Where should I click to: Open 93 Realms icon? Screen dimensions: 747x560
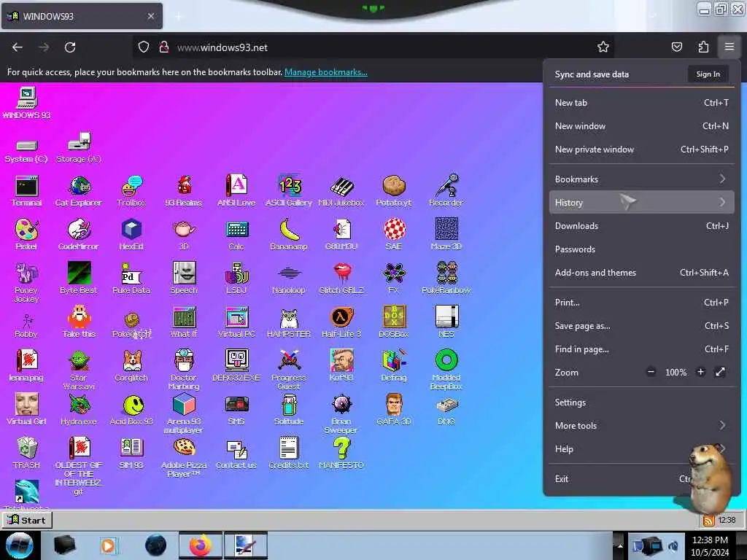[184, 190]
